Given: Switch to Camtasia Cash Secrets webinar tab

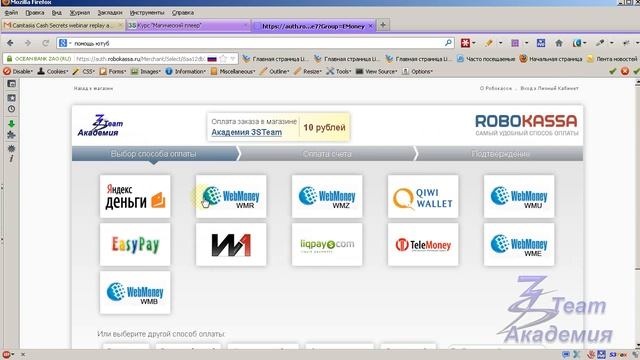Looking at the screenshot, I should (x=63, y=25).
